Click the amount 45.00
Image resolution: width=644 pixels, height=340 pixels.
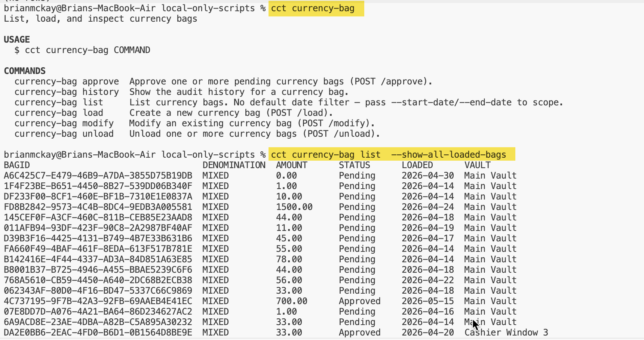tap(289, 238)
